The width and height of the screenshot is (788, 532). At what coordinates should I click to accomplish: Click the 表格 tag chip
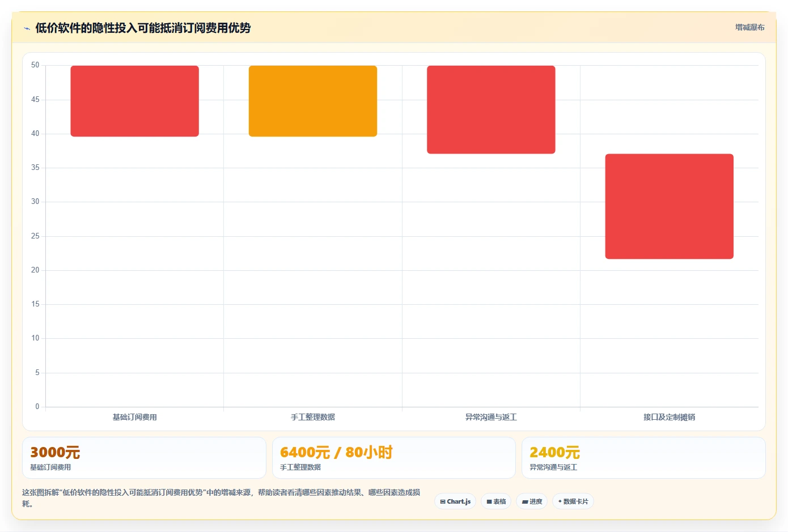(496, 501)
